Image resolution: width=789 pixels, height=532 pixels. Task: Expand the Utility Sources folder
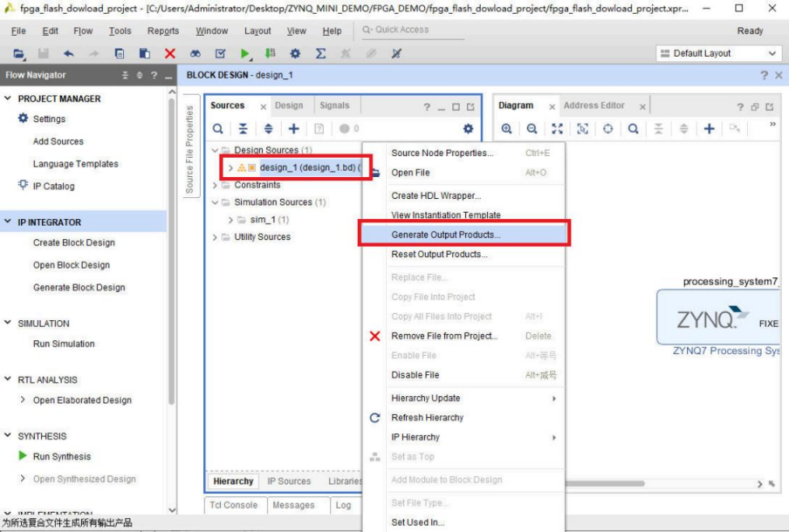(x=216, y=237)
